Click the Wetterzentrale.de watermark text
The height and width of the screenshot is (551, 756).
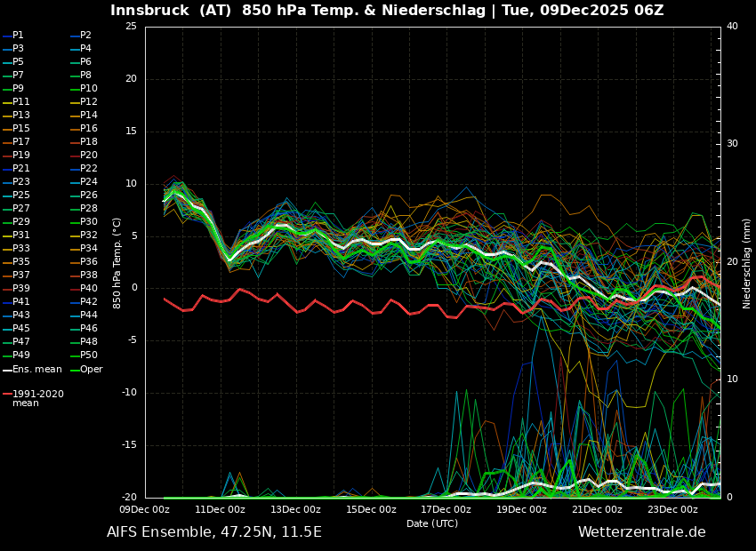click(641, 532)
